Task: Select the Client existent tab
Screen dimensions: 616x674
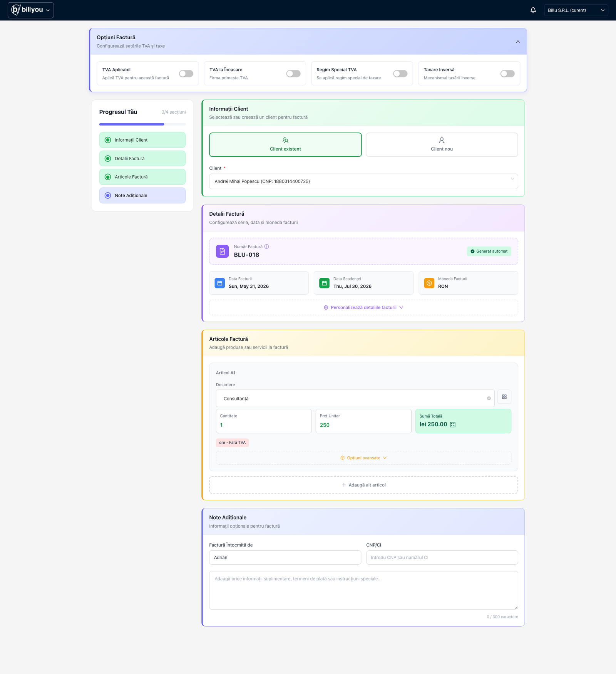Action: click(285, 145)
